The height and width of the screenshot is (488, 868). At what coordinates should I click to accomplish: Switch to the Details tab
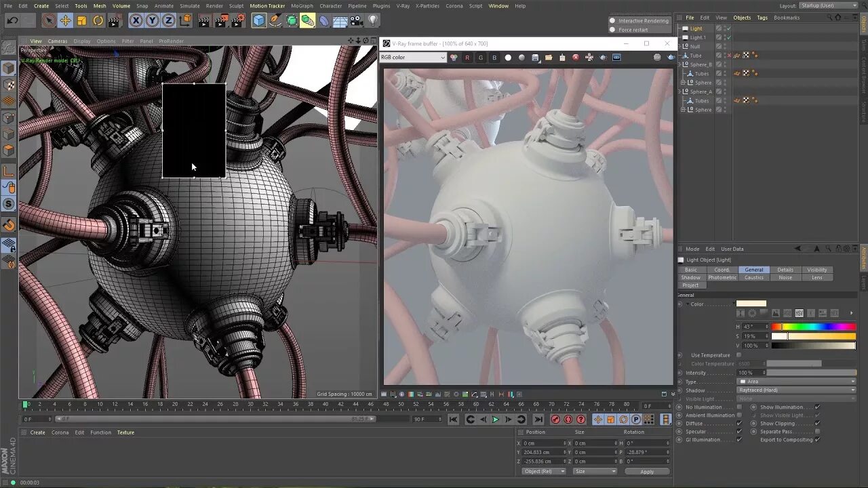[x=785, y=270]
